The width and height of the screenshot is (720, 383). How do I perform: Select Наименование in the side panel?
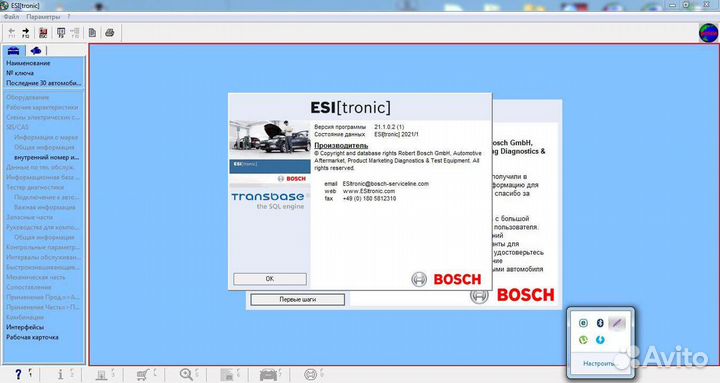(28, 63)
